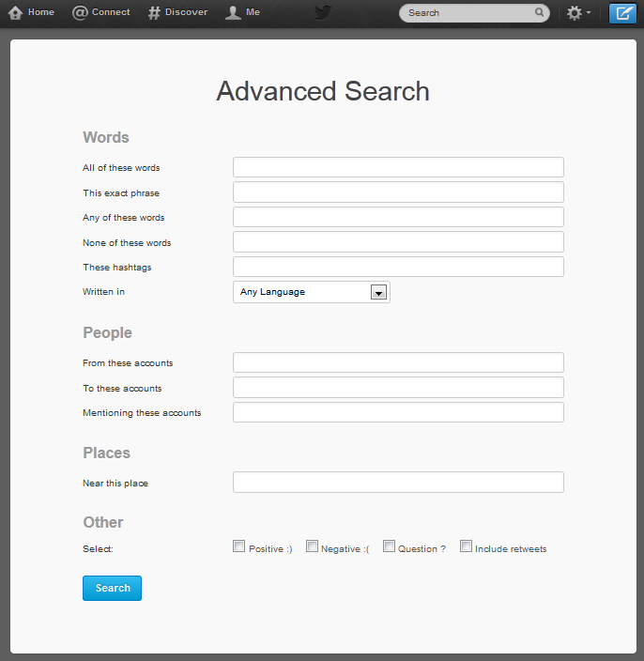This screenshot has height=661, width=644.
Task: Enable the Include retweets checkbox
Action: tap(466, 546)
